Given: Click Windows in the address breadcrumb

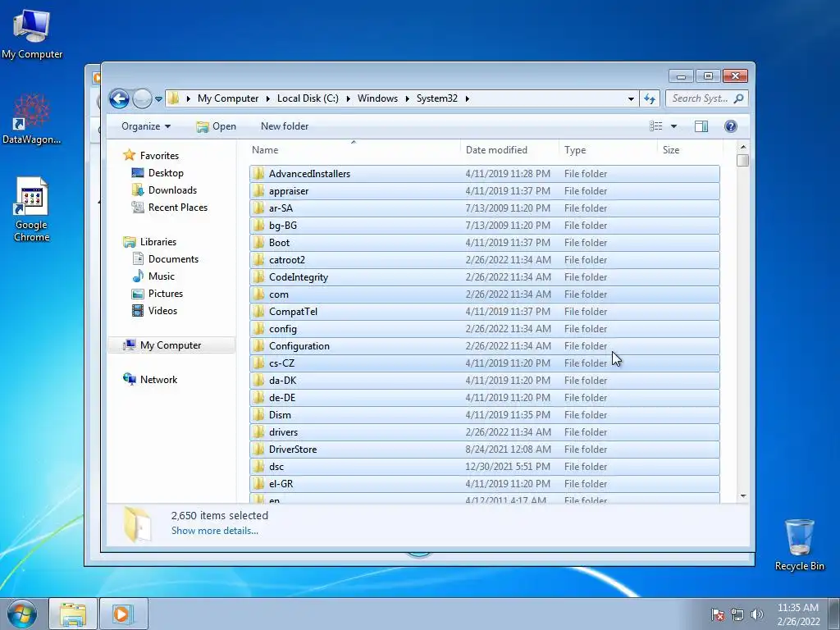Looking at the screenshot, I should [x=377, y=98].
